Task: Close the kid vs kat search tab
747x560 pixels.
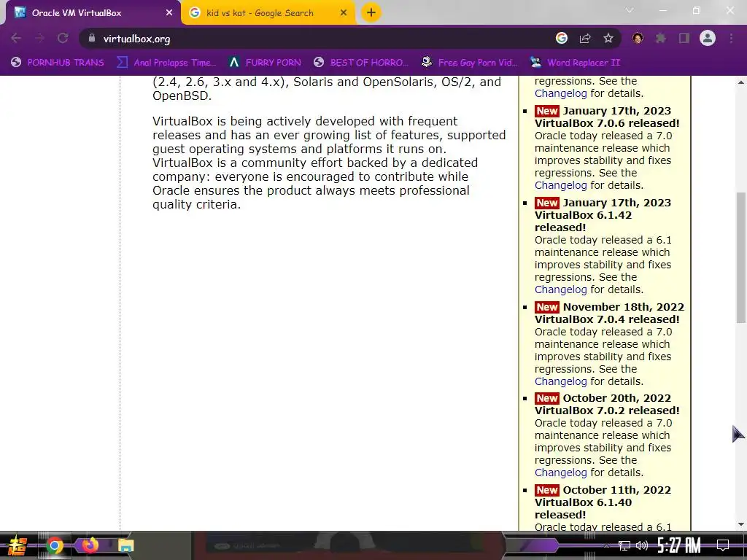Action: [x=344, y=13]
